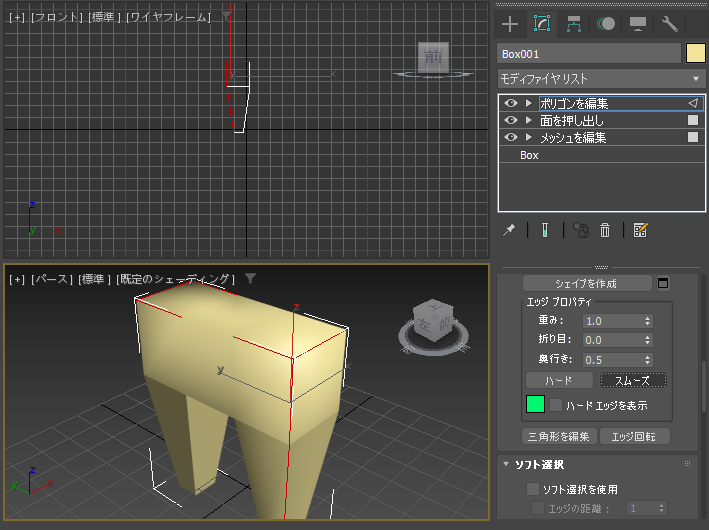Open the Display panel tab
The height and width of the screenshot is (530, 709).
[x=638, y=24]
